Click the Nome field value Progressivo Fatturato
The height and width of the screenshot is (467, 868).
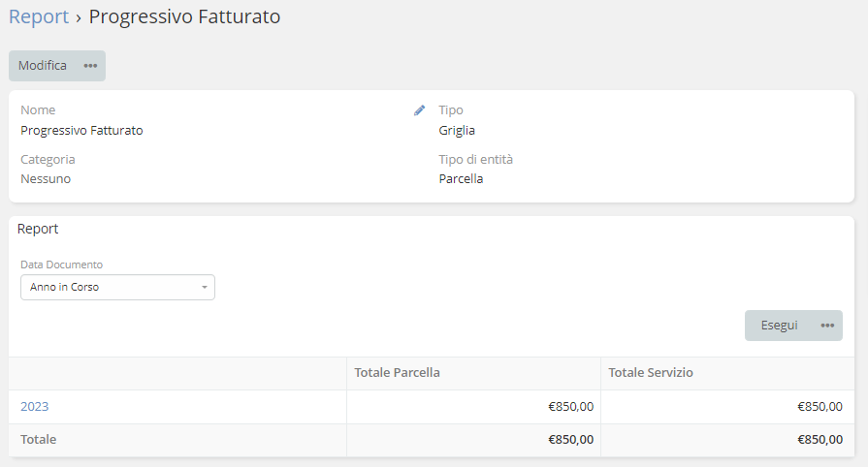coord(81,131)
